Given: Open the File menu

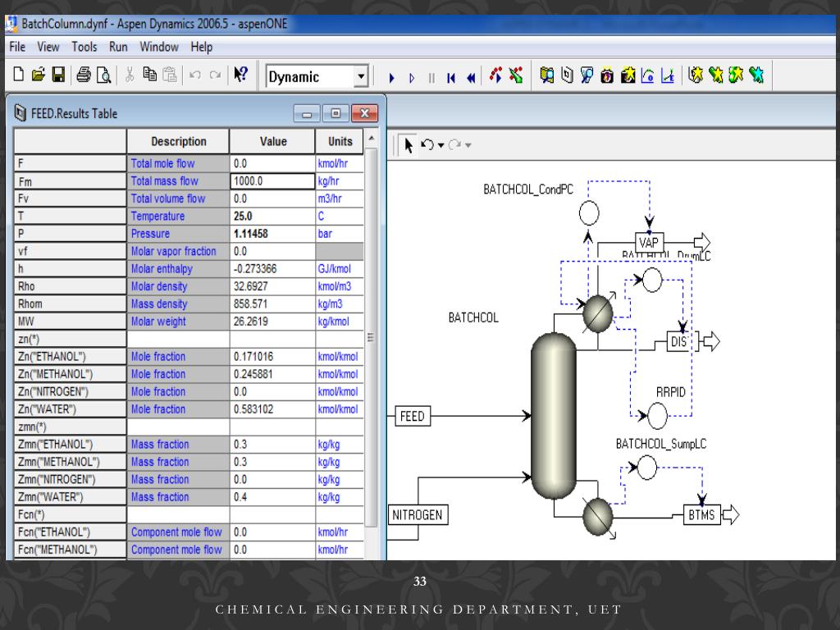Looking at the screenshot, I should click(17, 47).
